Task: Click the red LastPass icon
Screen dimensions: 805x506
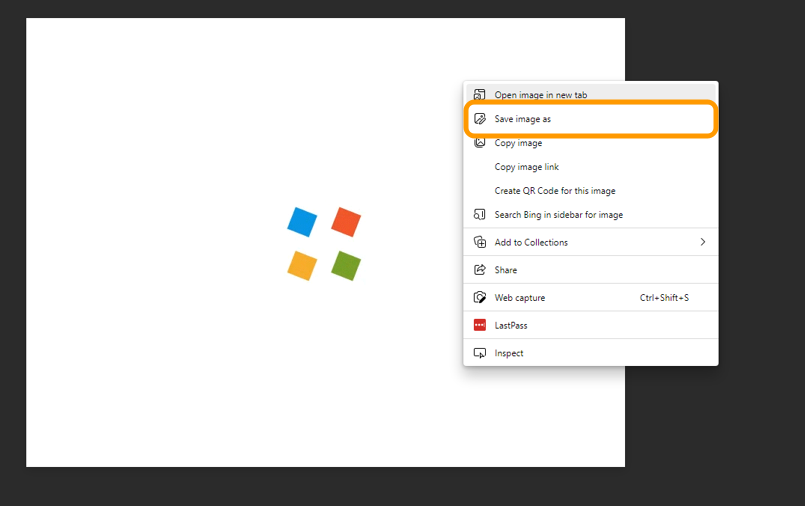Action: 480,325
